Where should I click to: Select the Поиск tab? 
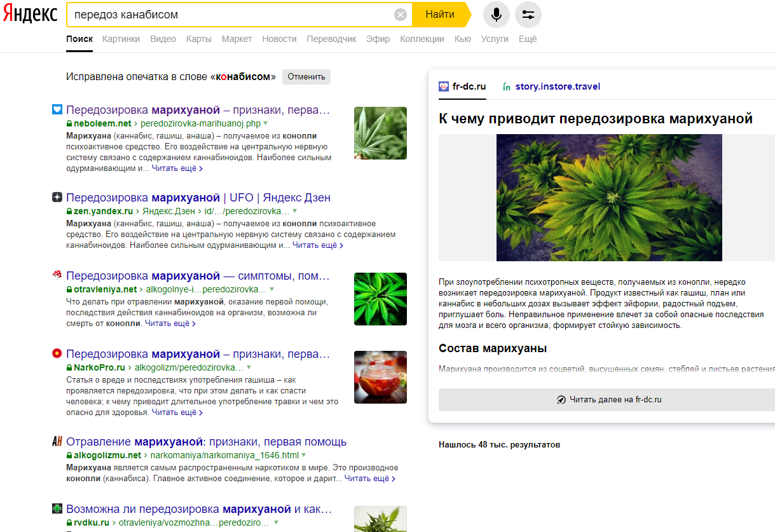(79, 39)
